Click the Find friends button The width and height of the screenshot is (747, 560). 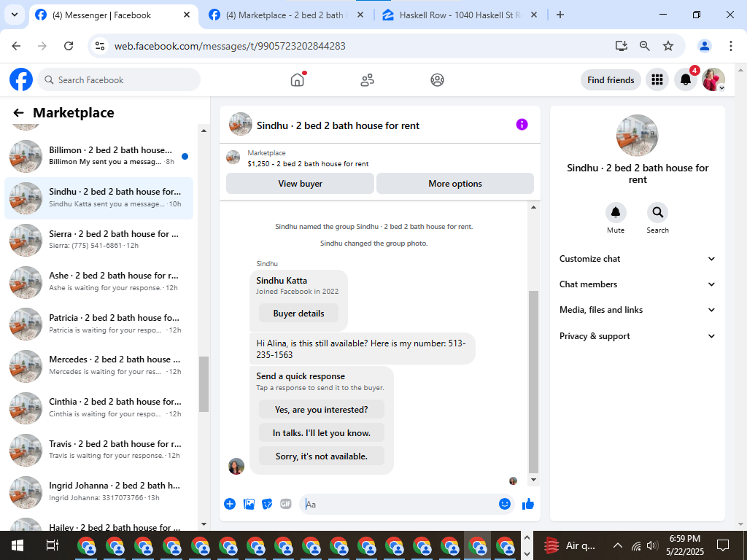click(x=611, y=80)
